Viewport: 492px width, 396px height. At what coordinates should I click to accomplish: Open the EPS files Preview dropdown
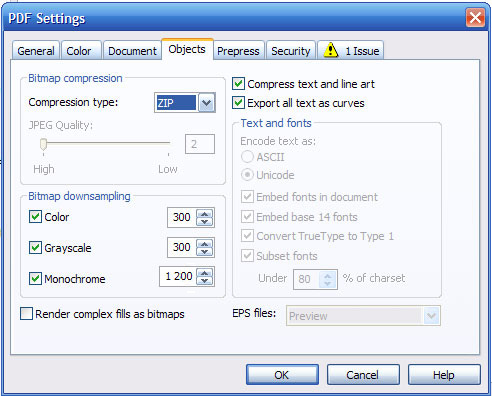point(431,315)
